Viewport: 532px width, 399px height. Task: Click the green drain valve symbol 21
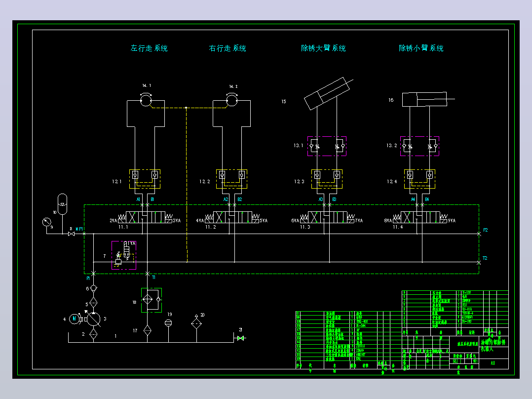click(240, 338)
